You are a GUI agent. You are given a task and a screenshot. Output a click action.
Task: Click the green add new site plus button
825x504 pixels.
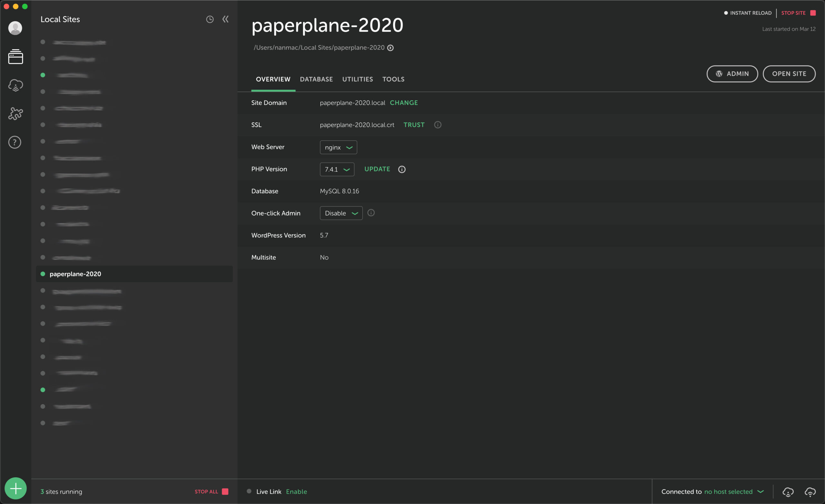tap(15, 488)
